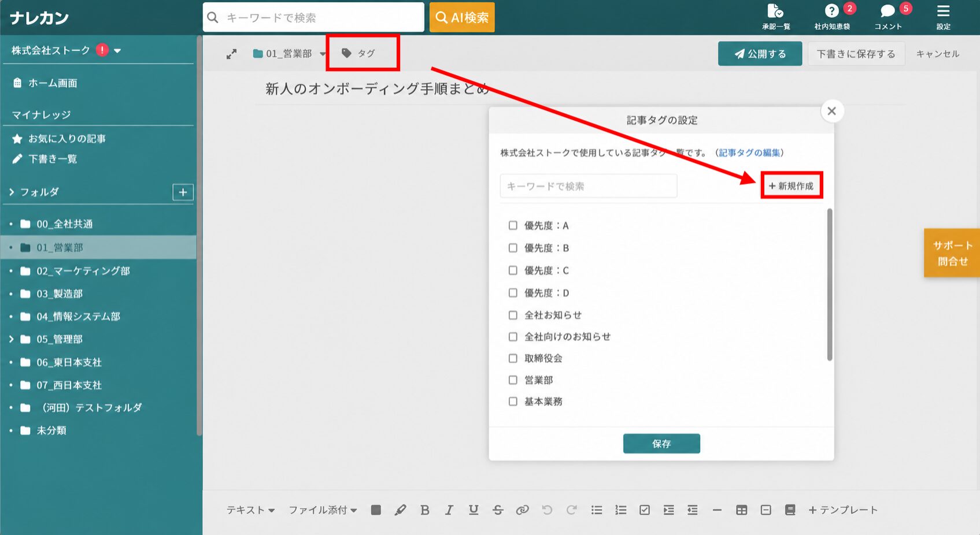The height and width of the screenshot is (535, 980).
Task: Insert a horizontal rule line
Action: point(717,510)
